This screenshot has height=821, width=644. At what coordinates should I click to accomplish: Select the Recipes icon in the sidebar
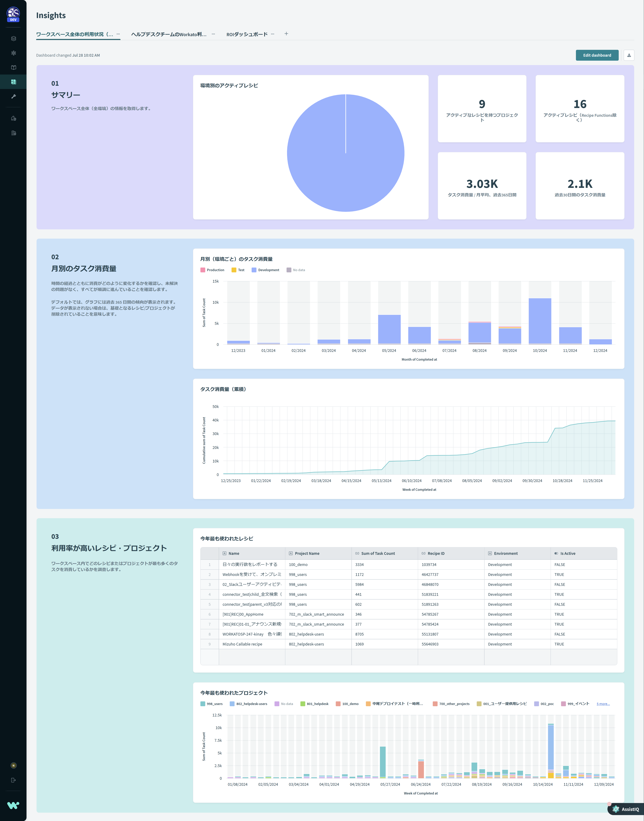tap(14, 38)
